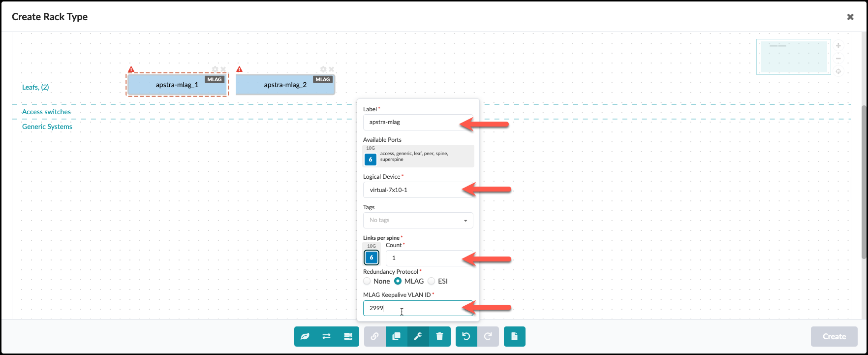
Task: Select the MLAG redundancy protocol radio
Action: 398,281
